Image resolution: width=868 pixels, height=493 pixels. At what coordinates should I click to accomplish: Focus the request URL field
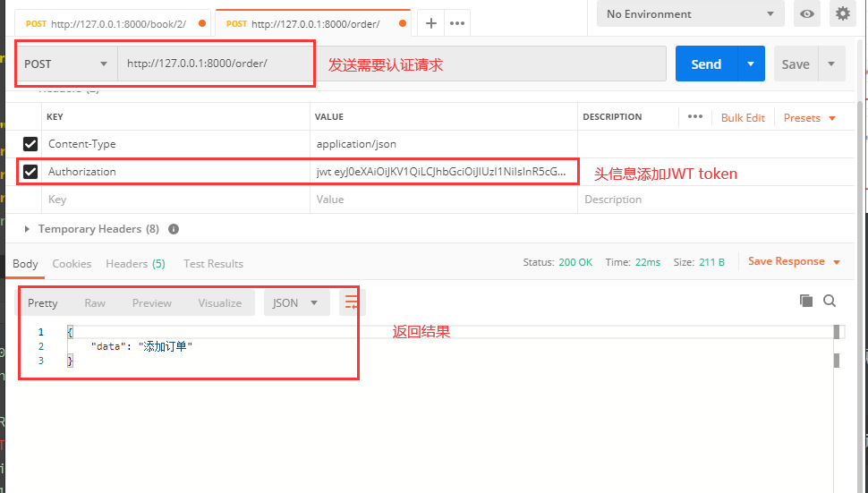pyautogui.click(x=391, y=64)
